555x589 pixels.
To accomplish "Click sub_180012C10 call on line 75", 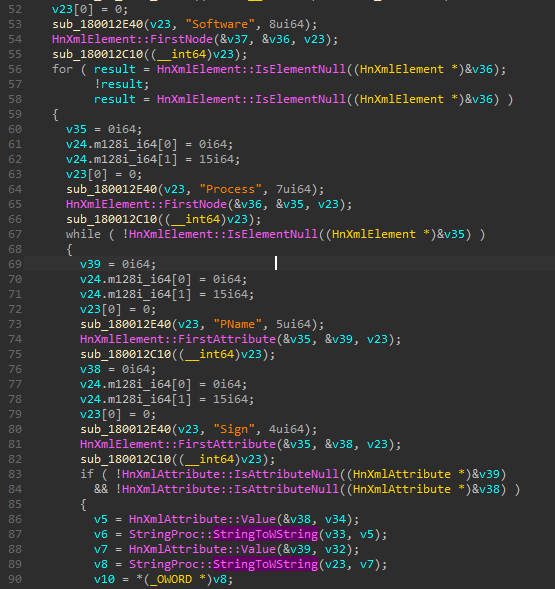I will tap(126, 354).
